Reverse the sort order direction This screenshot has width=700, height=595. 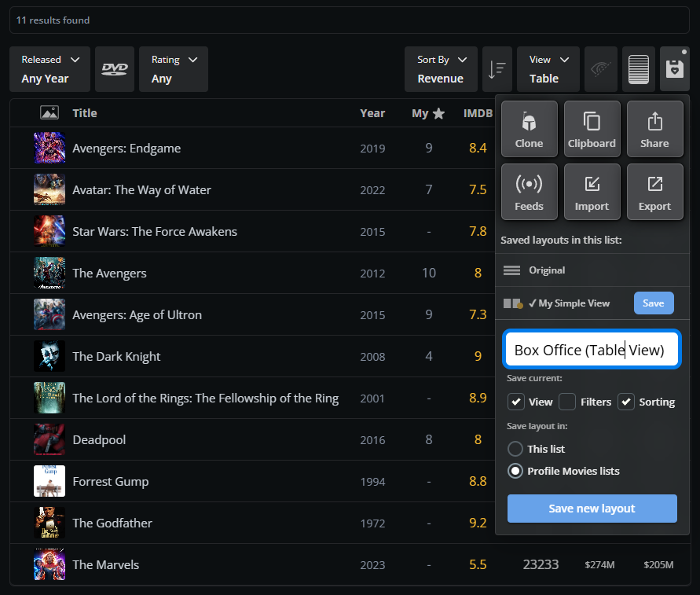[497, 69]
